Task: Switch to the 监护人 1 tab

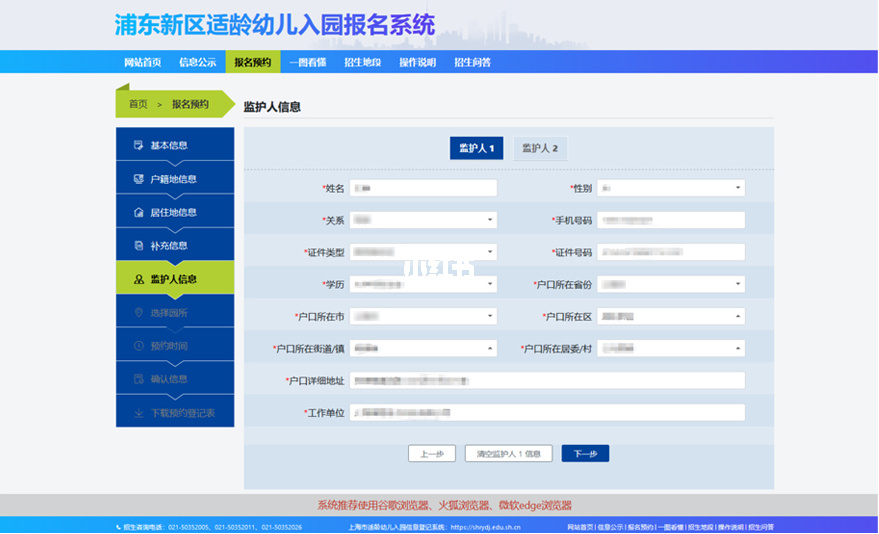Action: [x=476, y=148]
